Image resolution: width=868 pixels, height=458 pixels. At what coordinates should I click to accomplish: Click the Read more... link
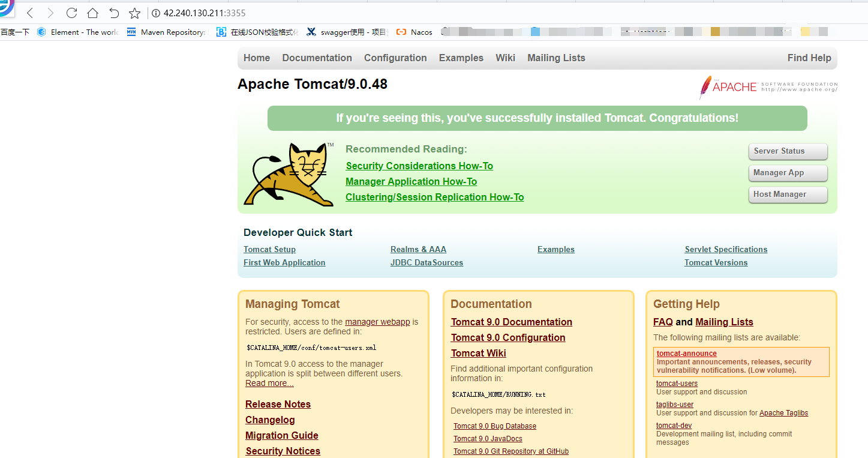point(269,383)
